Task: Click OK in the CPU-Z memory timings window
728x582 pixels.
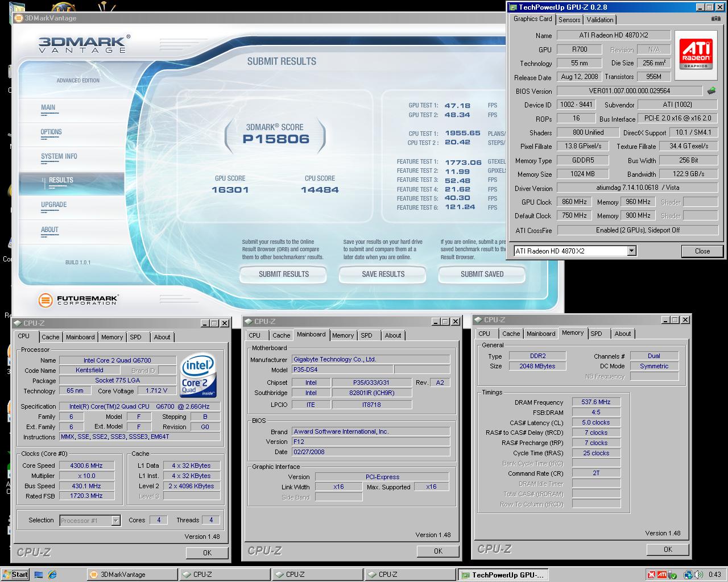Action: tap(668, 549)
